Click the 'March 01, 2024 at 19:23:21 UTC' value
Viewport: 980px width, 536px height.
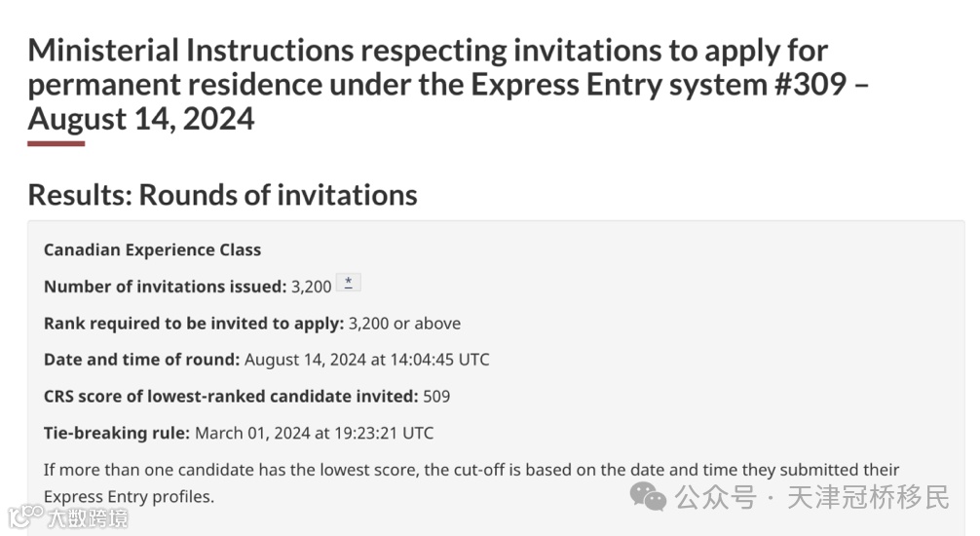(x=315, y=433)
